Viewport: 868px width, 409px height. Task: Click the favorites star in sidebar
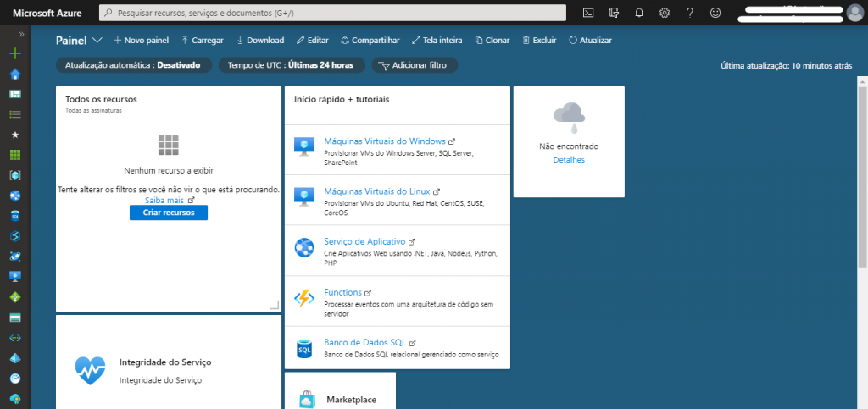(14, 135)
